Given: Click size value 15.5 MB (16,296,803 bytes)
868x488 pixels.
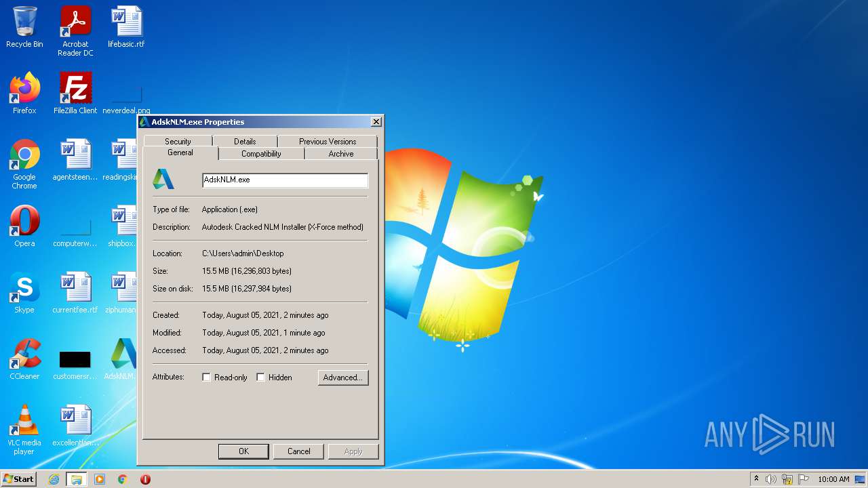Looking at the screenshot, I should click(247, 271).
